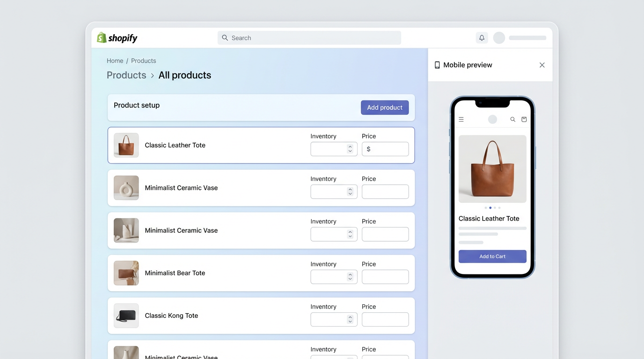Click the Price field for Classic Leather Tote

click(x=385, y=149)
